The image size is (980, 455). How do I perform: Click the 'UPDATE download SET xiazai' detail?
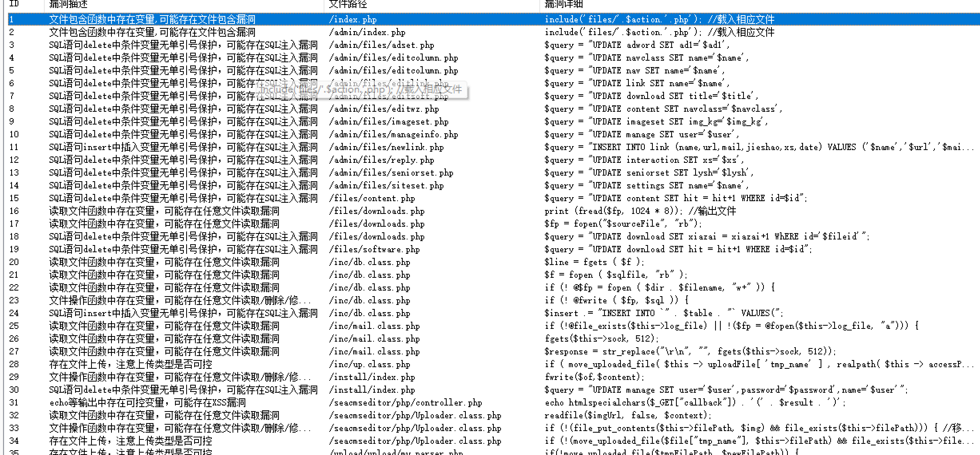point(707,236)
